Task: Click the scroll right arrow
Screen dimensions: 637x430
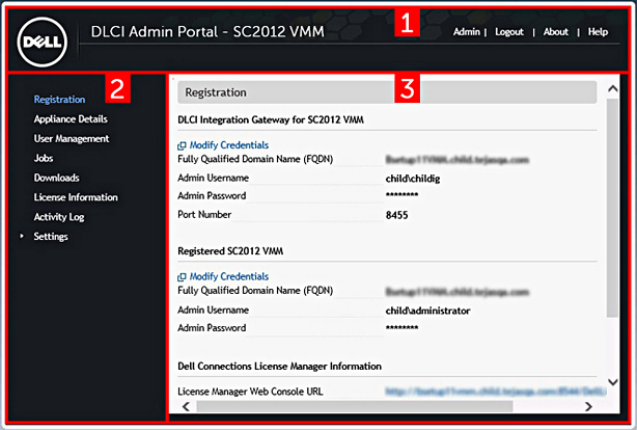Action: click(x=588, y=406)
